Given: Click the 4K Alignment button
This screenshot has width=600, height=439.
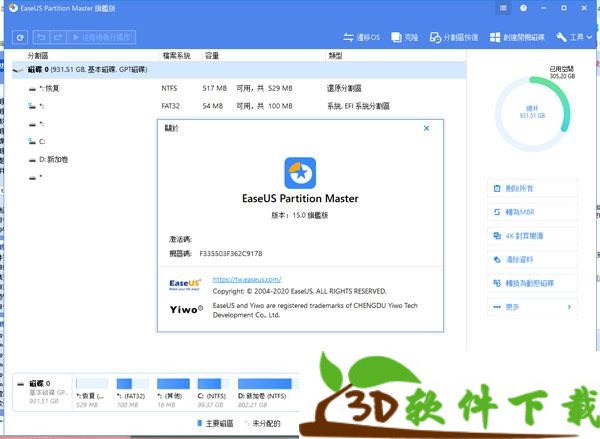Looking at the screenshot, I should pos(532,236).
